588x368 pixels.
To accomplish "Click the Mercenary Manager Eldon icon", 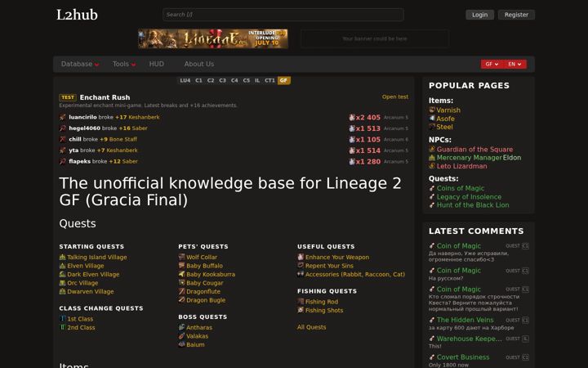I will 432,157.
